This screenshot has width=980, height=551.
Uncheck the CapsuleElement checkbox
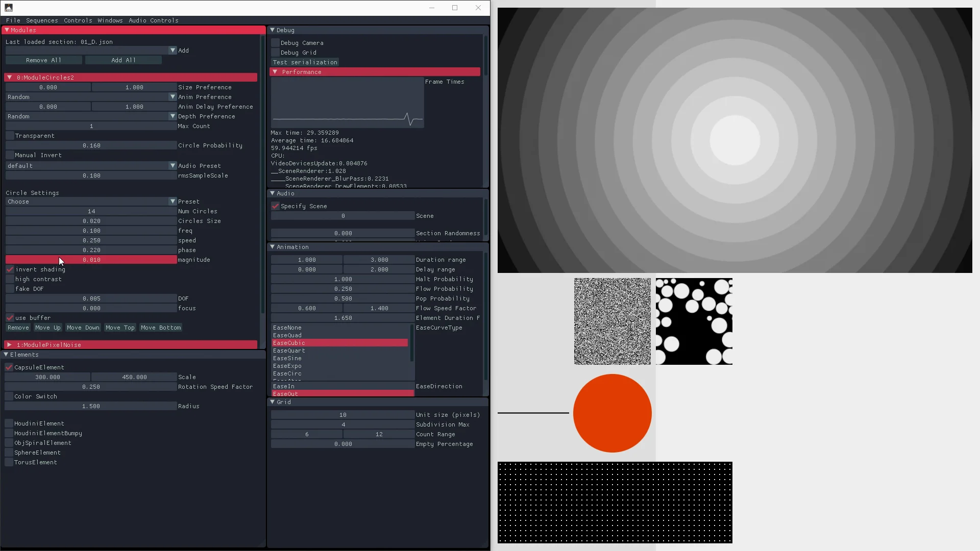9,367
